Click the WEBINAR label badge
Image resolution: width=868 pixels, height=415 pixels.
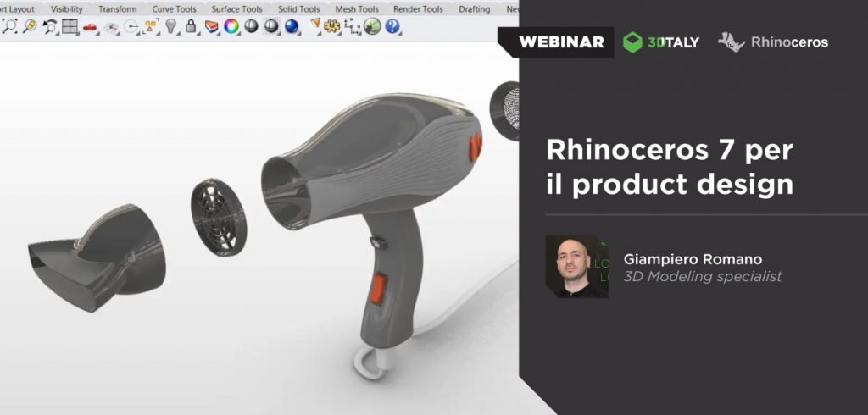pos(557,42)
